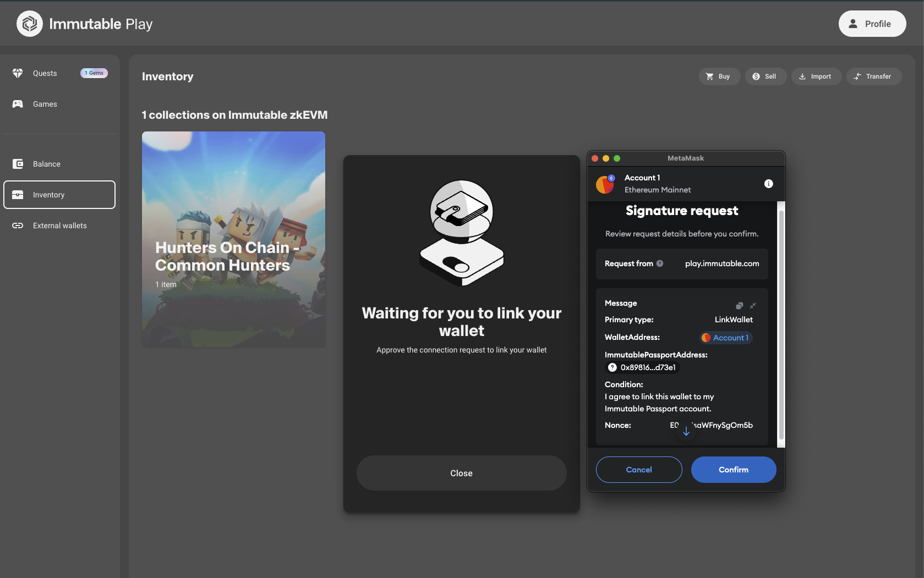The image size is (924, 578).
Task: Open Hunters On Chain collection card
Action: click(x=233, y=239)
